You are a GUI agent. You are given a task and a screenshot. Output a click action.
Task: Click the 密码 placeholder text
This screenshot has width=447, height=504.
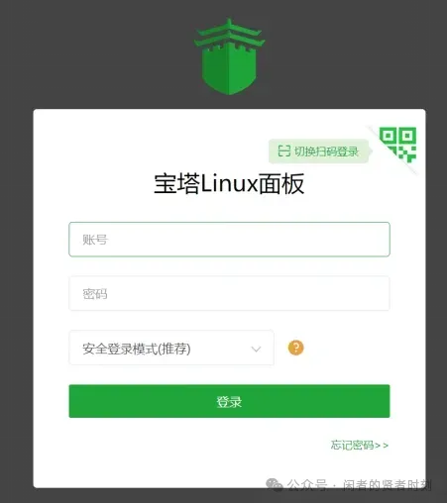click(95, 294)
